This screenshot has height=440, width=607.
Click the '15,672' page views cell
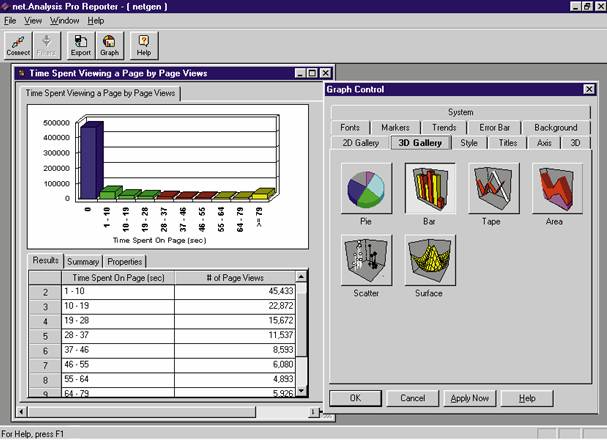point(235,321)
